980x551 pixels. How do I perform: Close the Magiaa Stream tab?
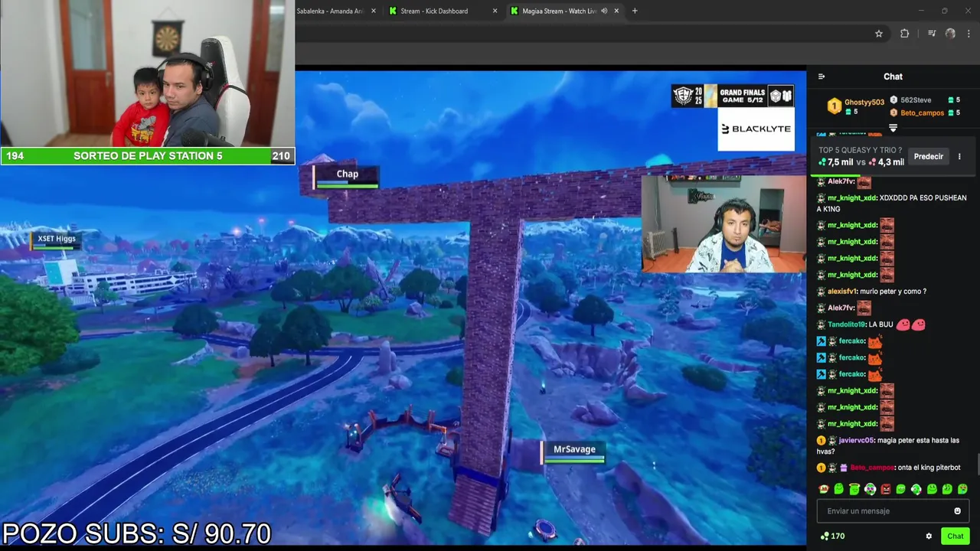click(616, 11)
